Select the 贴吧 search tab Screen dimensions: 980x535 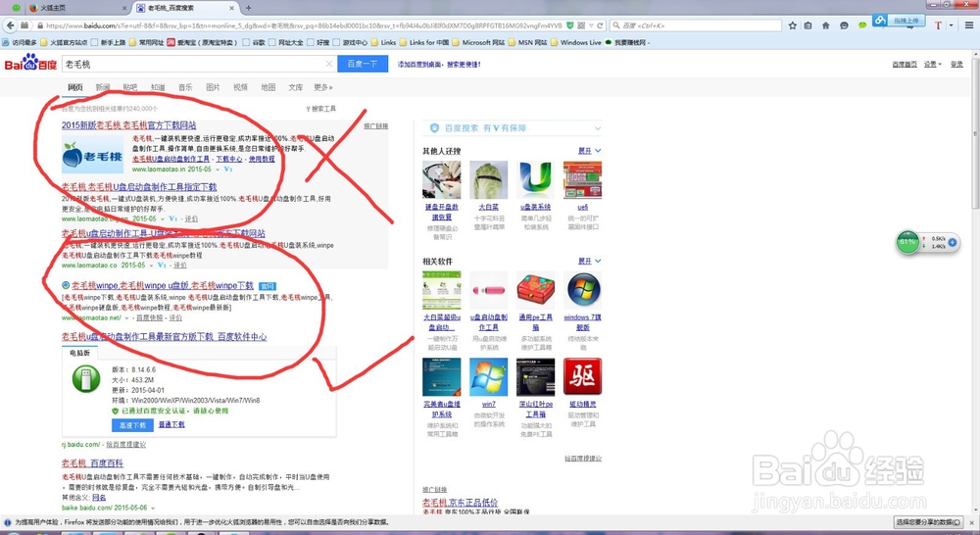tap(130, 87)
